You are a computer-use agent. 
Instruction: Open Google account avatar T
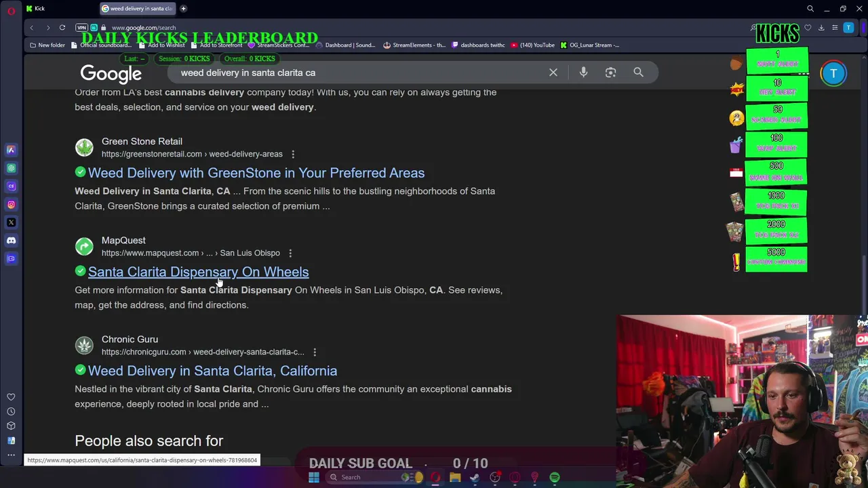833,73
